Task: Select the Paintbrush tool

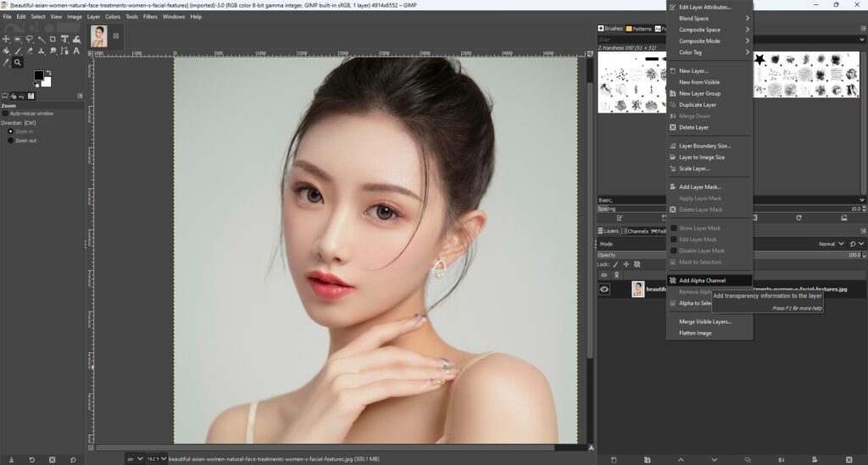Action: coord(18,51)
